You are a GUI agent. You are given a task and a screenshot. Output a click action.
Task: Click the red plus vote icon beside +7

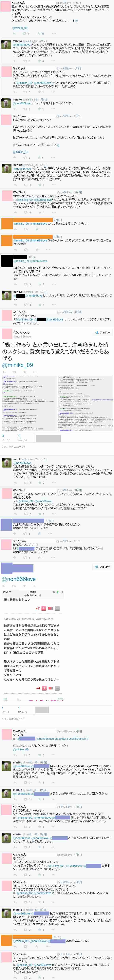[x=43, y=608]
